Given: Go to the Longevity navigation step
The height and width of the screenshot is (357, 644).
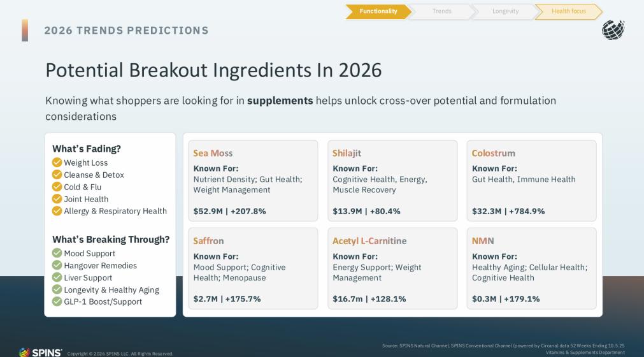Looking at the screenshot, I should pos(505,11).
